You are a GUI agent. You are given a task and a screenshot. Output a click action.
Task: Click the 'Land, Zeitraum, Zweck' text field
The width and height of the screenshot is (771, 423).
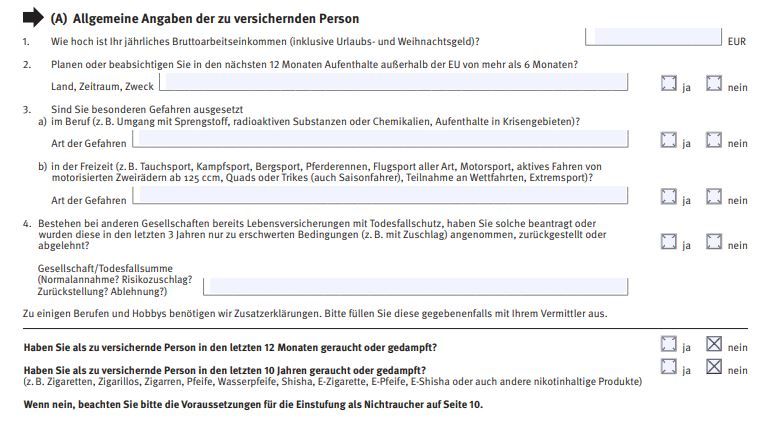click(394, 82)
